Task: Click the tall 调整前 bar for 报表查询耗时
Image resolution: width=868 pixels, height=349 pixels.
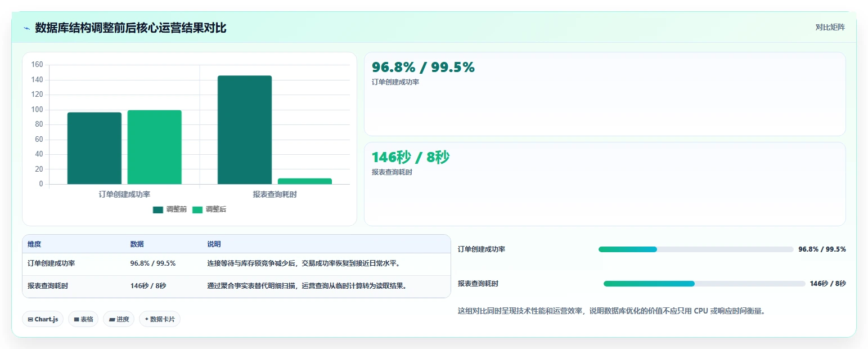Action: tap(245, 129)
